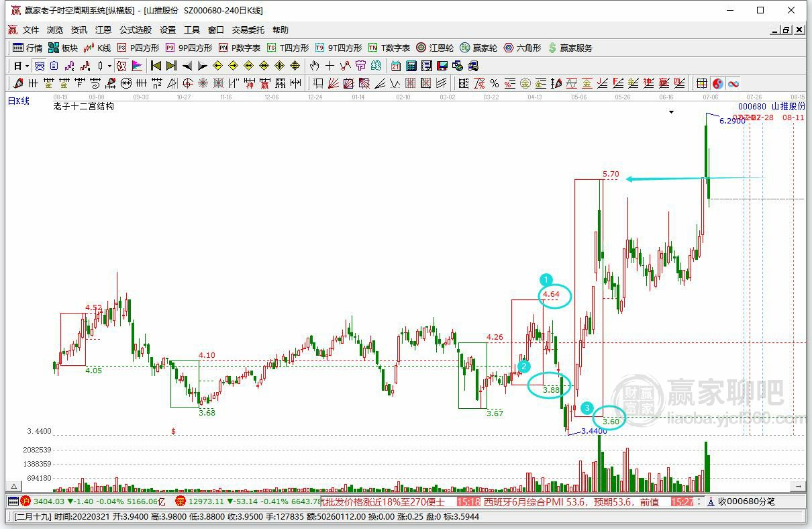Viewport: 812px width, 529px height.
Task: Click the red 赢 line tool icon
Action: pos(265,83)
